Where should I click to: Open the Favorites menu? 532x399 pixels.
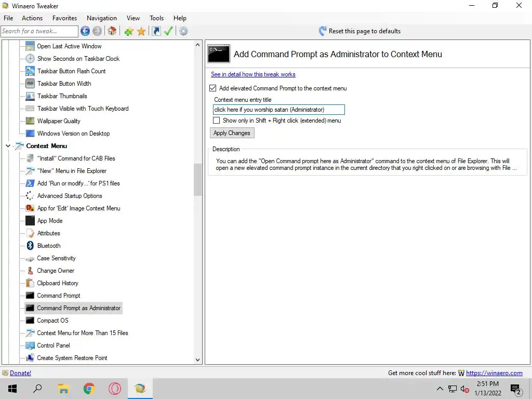pyautogui.click(x=64, y=18)
